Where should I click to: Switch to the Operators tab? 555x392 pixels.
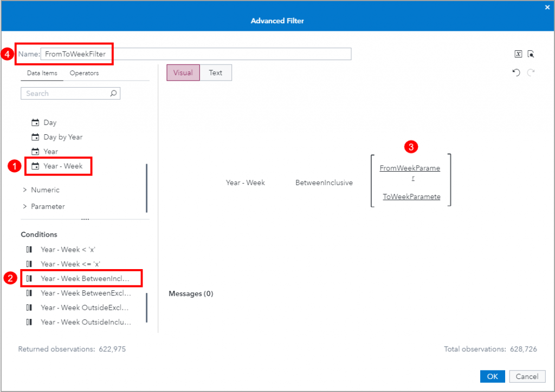84,73
